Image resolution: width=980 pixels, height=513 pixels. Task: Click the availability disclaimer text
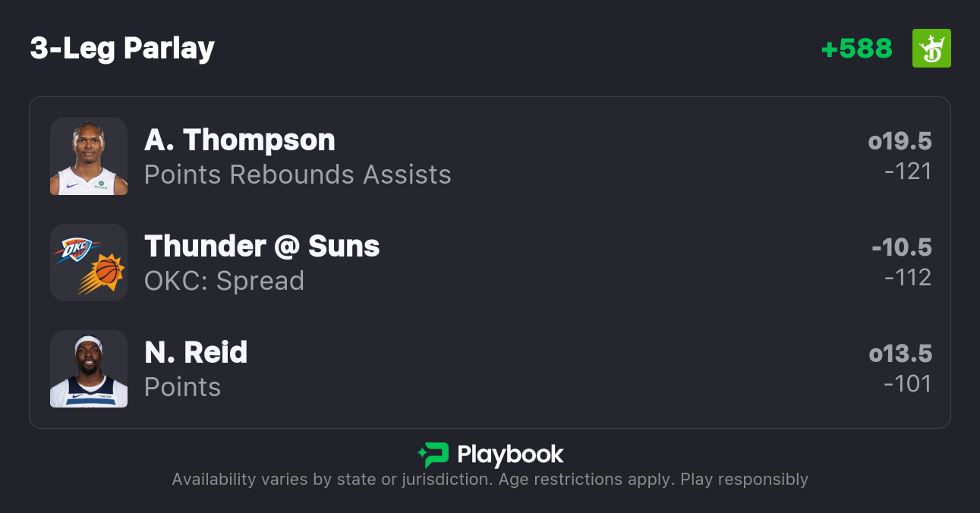[x=490, y=480]
